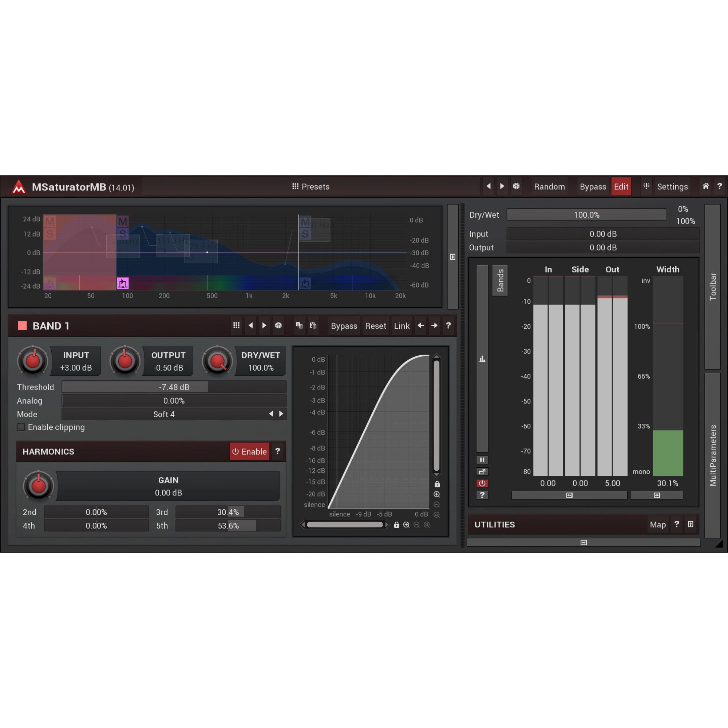Reset Band 1 settings
Image resolution: width=728 pixels, height=728 pixels.
point(375,326)
